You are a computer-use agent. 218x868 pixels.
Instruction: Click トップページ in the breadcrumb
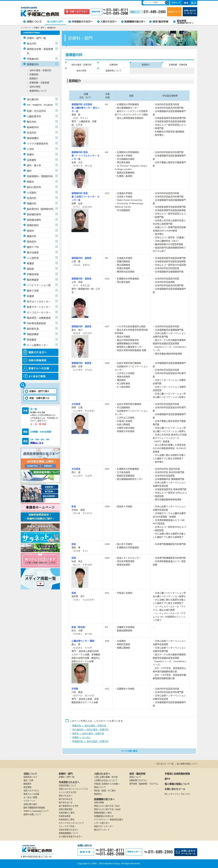coord(26,28)
